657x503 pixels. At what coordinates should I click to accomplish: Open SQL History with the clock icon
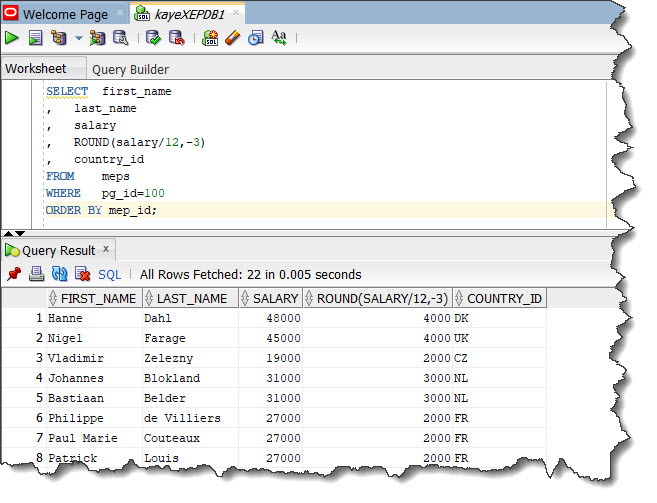tap(256, 38)
